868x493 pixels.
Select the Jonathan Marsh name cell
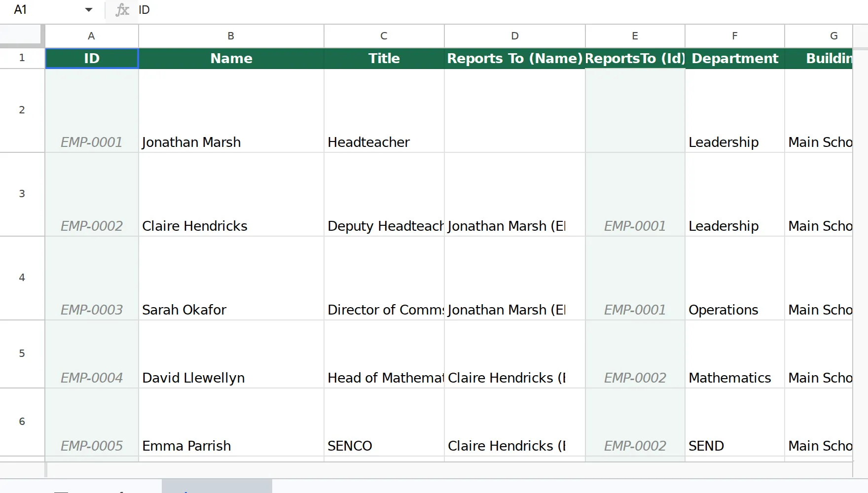coord(231,110)
